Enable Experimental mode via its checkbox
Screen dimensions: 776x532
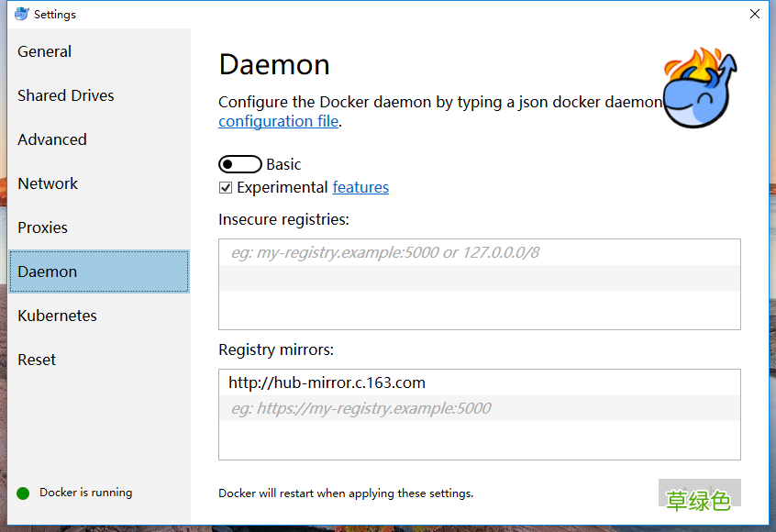pyautogui.click(x=224, y=187)
